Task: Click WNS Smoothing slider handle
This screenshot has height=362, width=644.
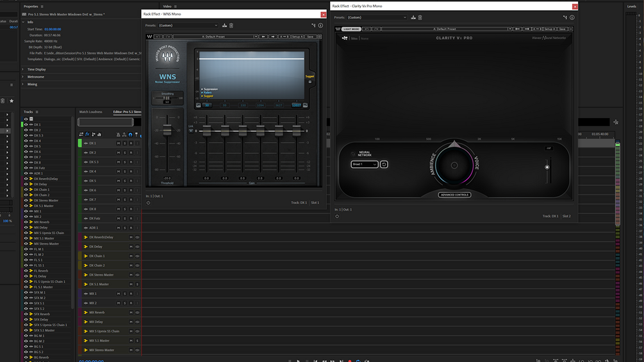Action: point(167,98)
